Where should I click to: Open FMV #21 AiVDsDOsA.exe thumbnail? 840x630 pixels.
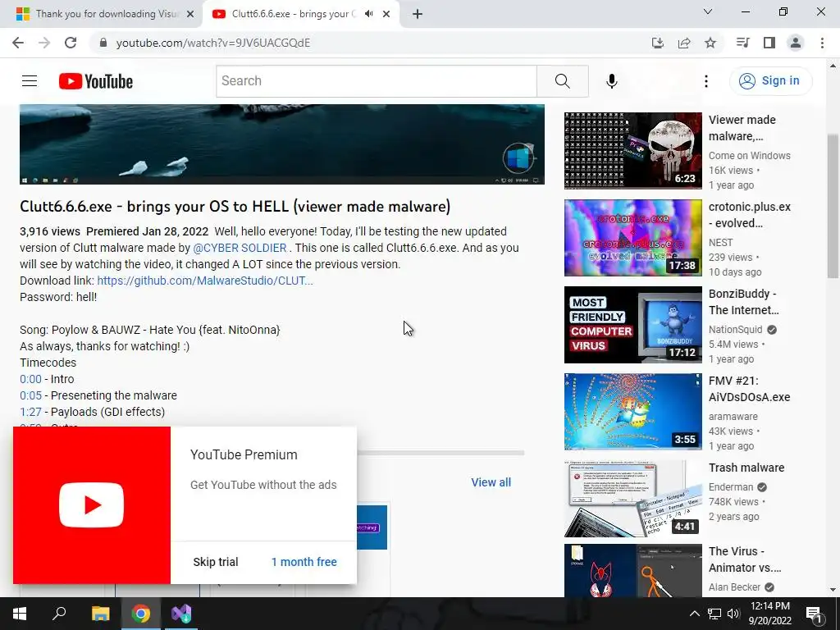632,412
